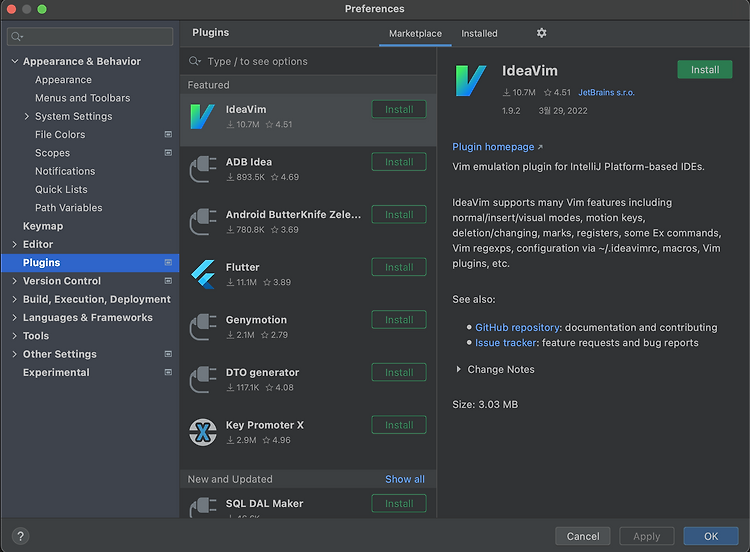Open JetBrains s.r.o. vendor link
This screenshot has width=750, height=552.
coord(606,92)
